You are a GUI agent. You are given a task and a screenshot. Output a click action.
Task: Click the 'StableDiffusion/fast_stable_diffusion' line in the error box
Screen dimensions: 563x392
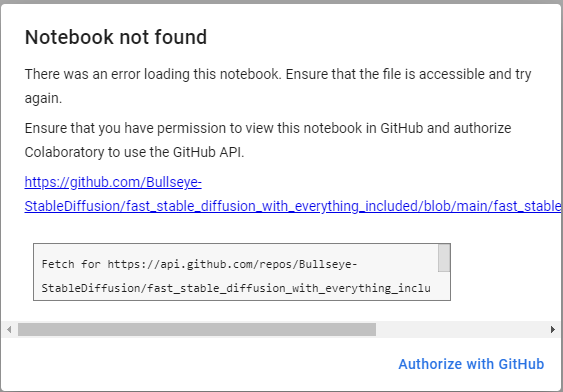(x=236, y=288)
